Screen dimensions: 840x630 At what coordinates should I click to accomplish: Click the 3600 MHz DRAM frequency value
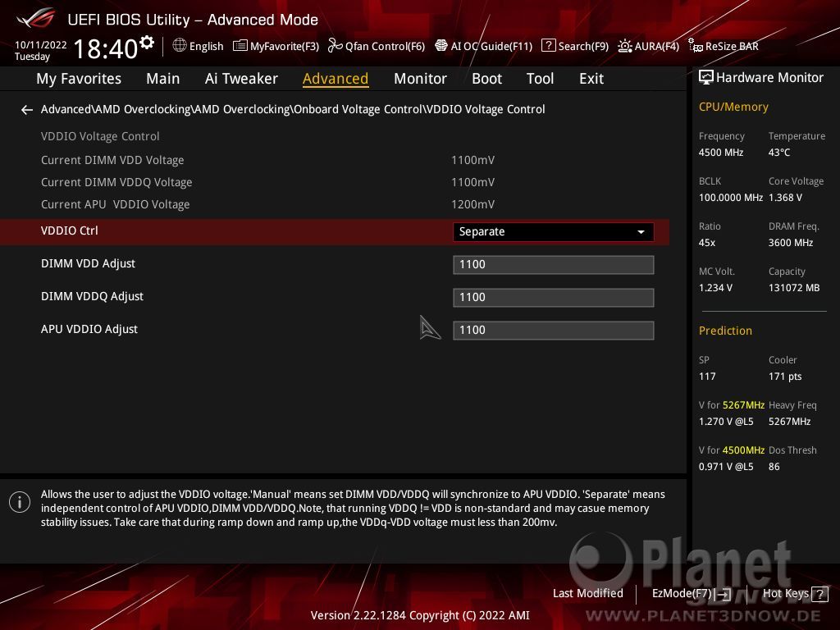point(791,243)
